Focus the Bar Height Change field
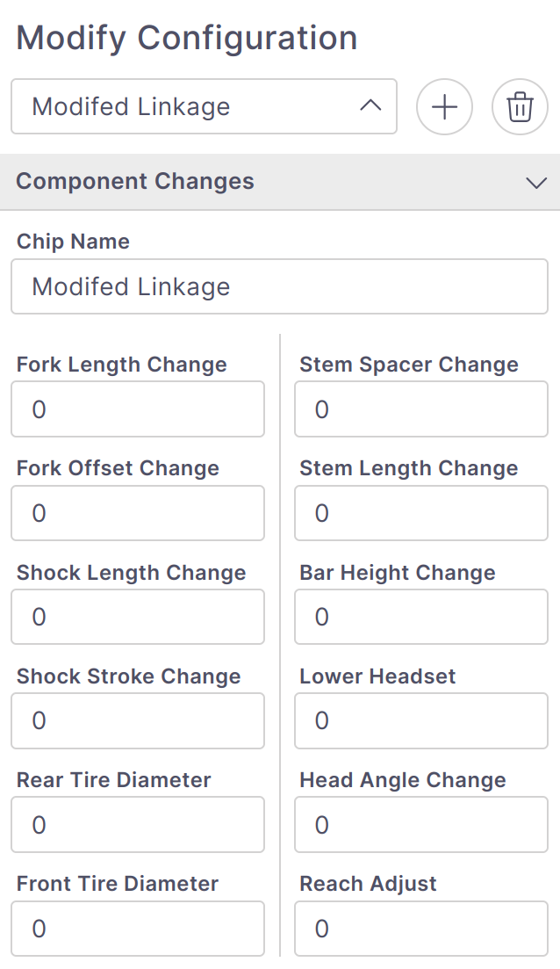 (420, 617)
